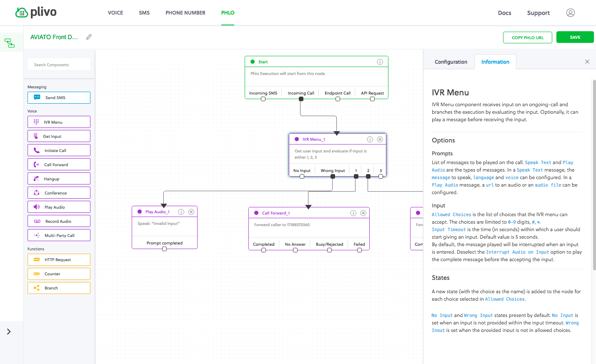Click the information panel's vertical scrollbar
The height and width of the screenshot is (364, 596).
click(x=594, y=175)
